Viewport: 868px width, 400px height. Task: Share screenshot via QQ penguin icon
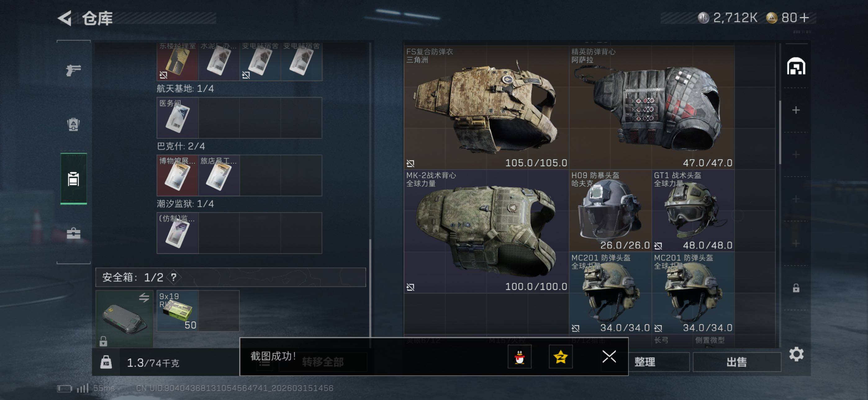(x=520, y=357)
